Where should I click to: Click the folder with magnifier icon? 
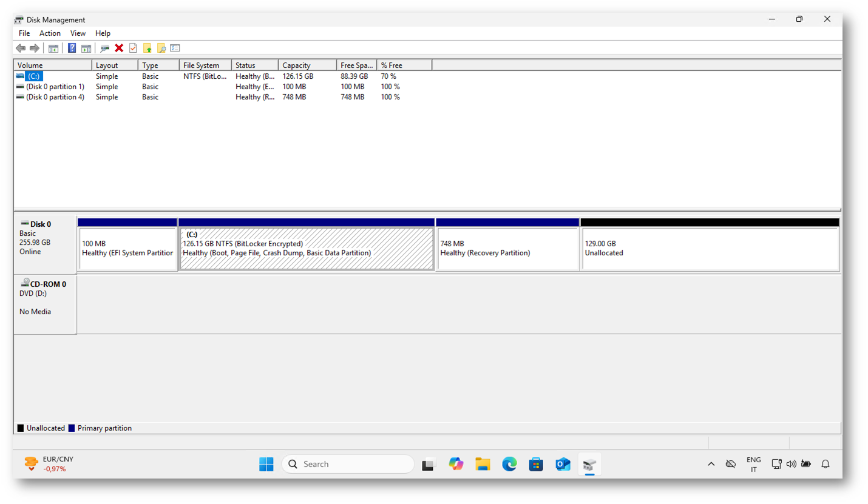pos(161,49)
